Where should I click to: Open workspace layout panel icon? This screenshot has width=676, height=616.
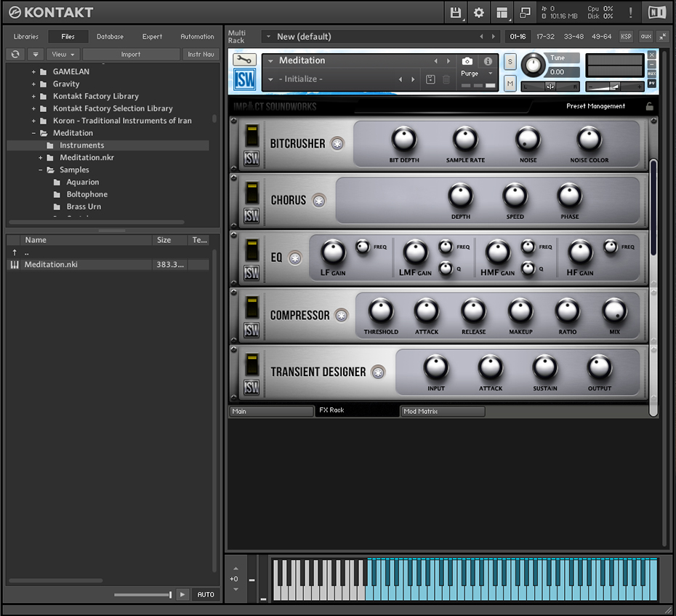pos(502,12)
